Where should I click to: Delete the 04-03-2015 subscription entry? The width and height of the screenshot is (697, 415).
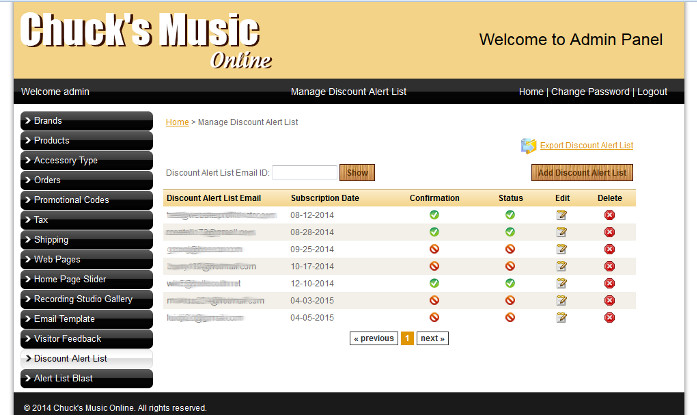pos(609,300)
